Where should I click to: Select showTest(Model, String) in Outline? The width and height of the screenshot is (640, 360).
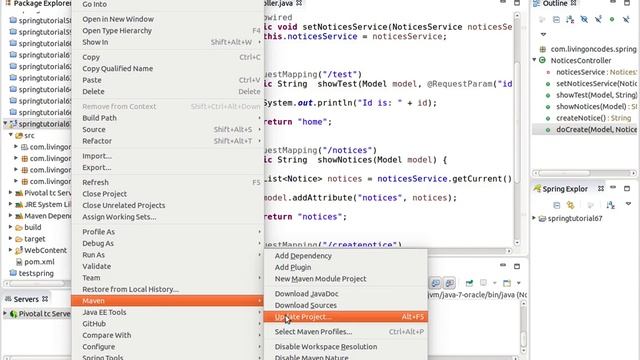click(x=596, y=95)
